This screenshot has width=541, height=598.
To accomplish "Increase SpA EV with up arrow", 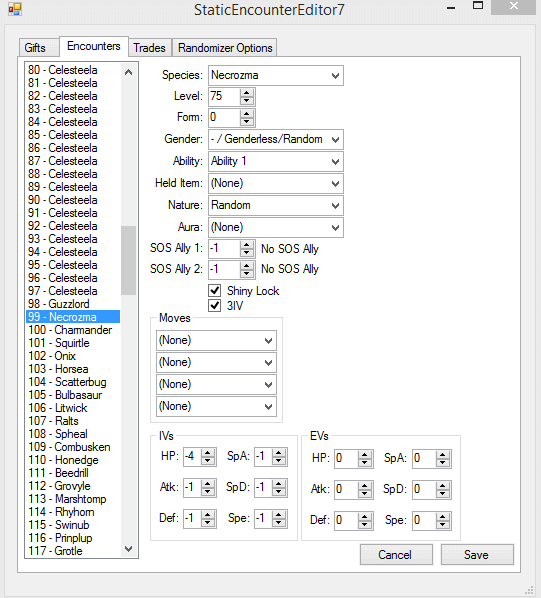I will point(443,455).
